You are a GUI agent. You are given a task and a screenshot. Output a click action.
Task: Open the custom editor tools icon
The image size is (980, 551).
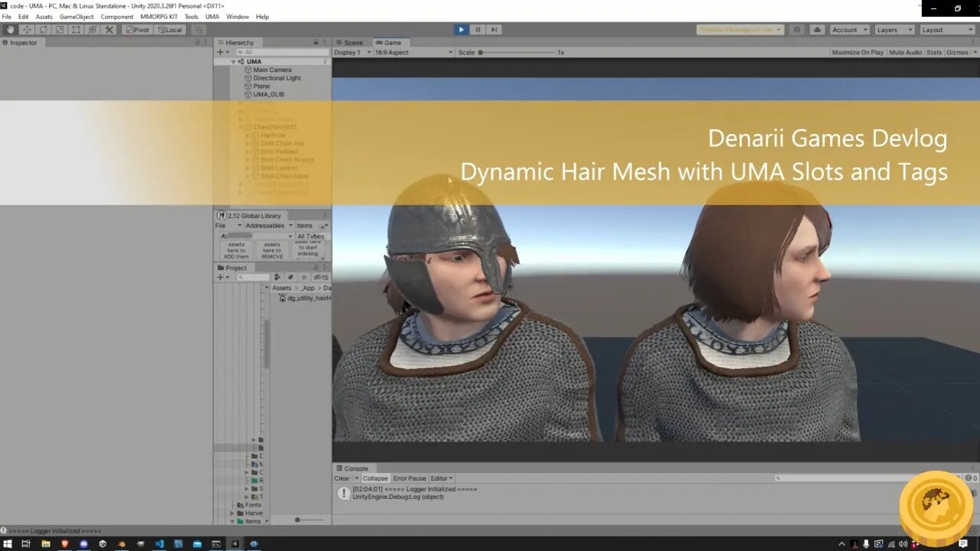pyautogui.click(x=109, y=30)
